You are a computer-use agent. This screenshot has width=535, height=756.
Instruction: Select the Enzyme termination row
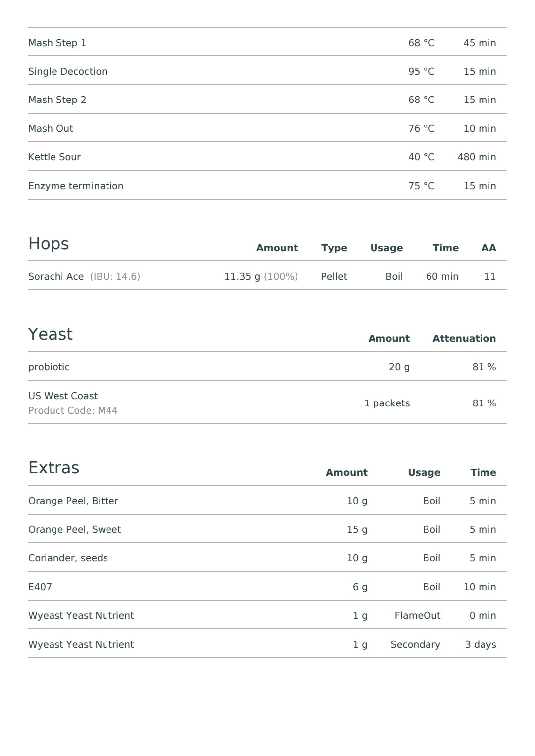(267, 185)
